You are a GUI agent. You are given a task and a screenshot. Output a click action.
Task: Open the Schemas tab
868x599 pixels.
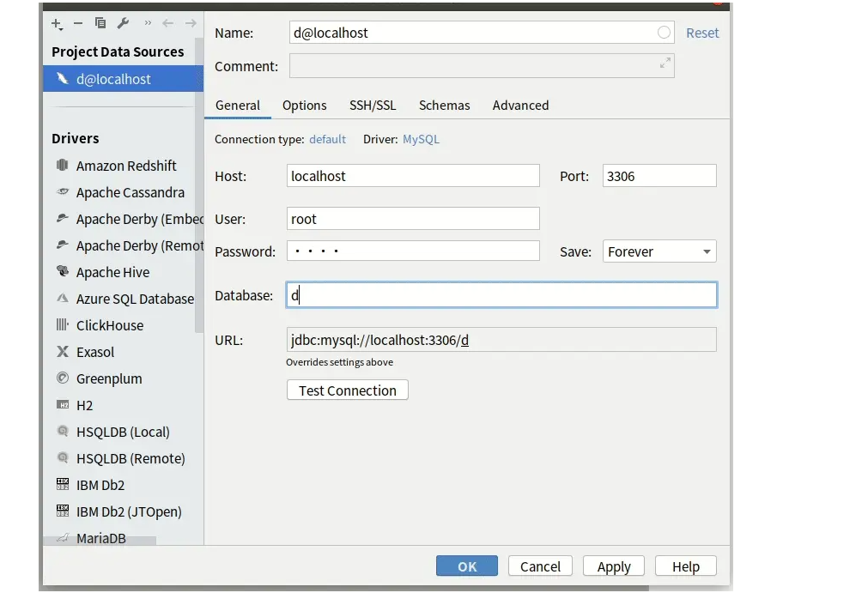pos(444,105)
